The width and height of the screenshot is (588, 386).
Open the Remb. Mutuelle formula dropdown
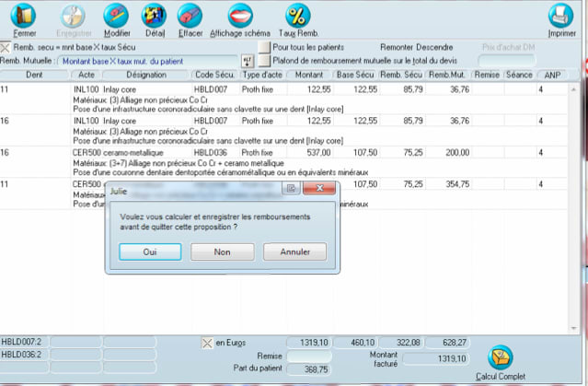[x=247, y=61]
